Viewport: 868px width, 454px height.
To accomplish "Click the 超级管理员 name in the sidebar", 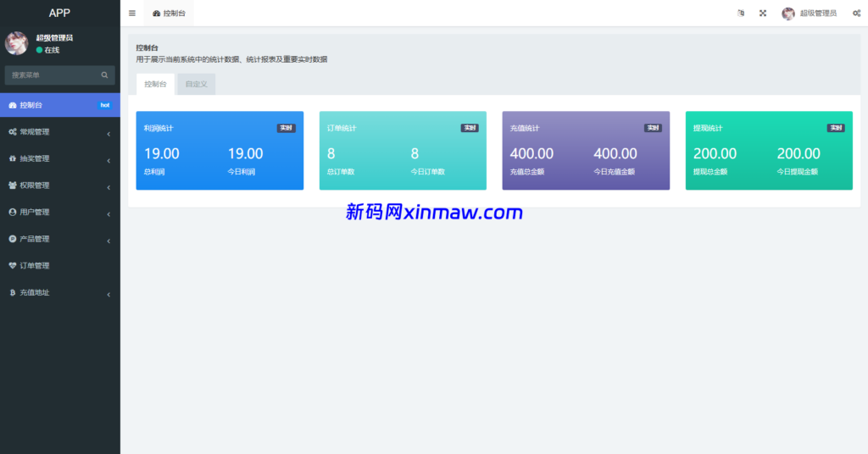I will click(x=54, y=37).
